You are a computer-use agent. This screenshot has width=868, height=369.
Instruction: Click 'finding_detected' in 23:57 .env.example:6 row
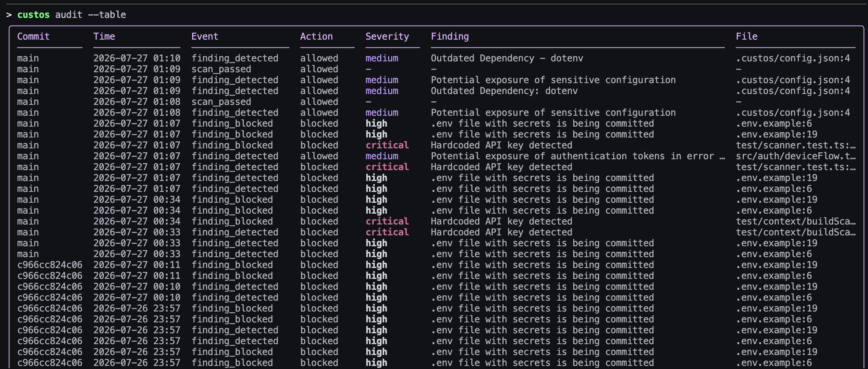point(235,341)
